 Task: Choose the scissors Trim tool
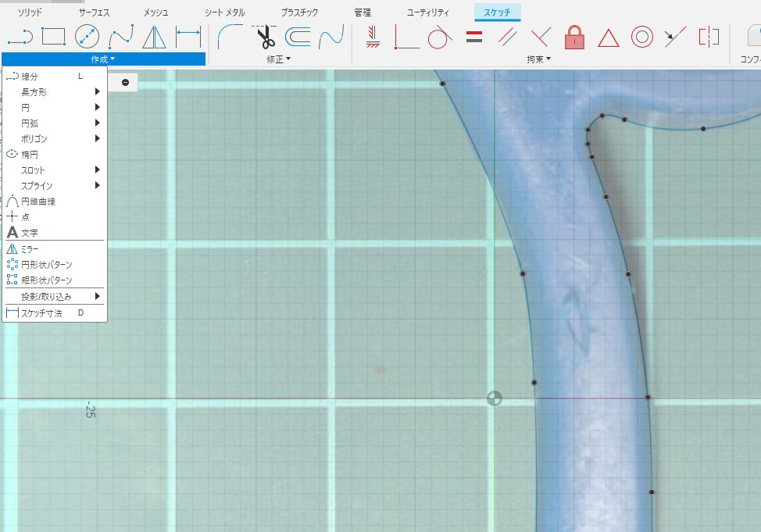264,36
